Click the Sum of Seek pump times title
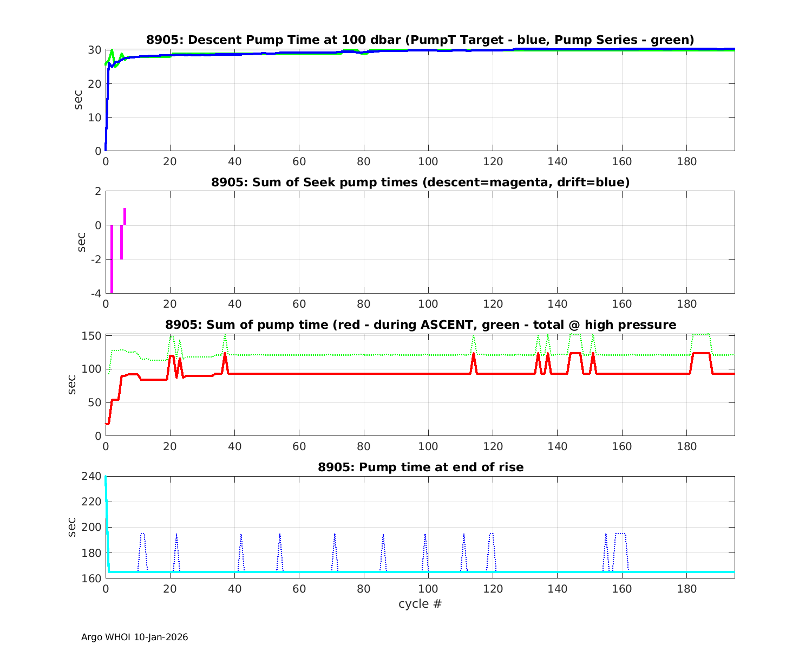Screen dimensions: 812x650 point(420,183)
